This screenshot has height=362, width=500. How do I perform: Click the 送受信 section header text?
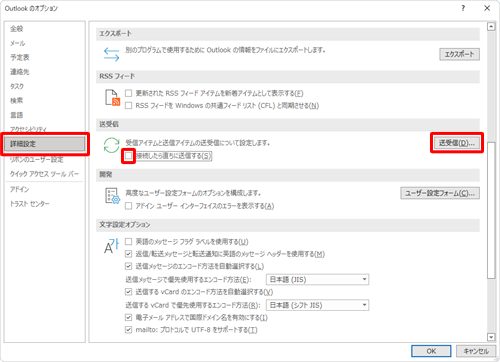pyautogui.click(x=109, y=124)
